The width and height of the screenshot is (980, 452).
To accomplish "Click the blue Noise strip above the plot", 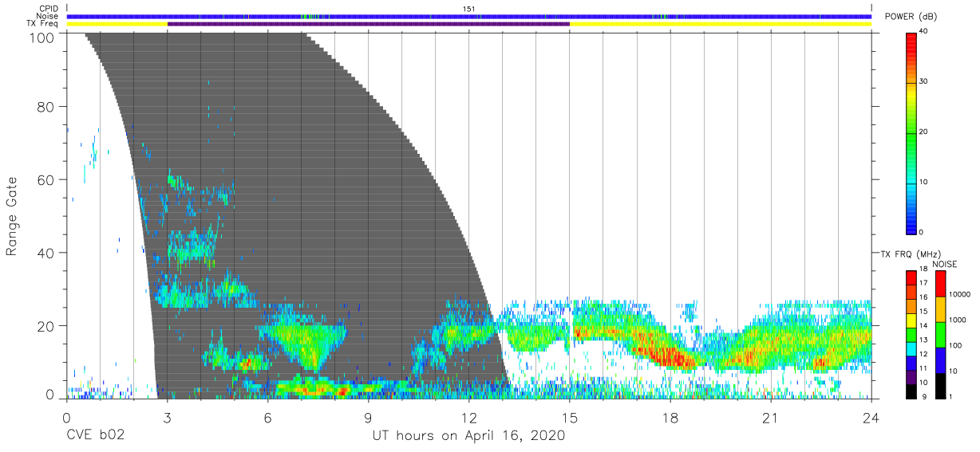I will (468, 16).
